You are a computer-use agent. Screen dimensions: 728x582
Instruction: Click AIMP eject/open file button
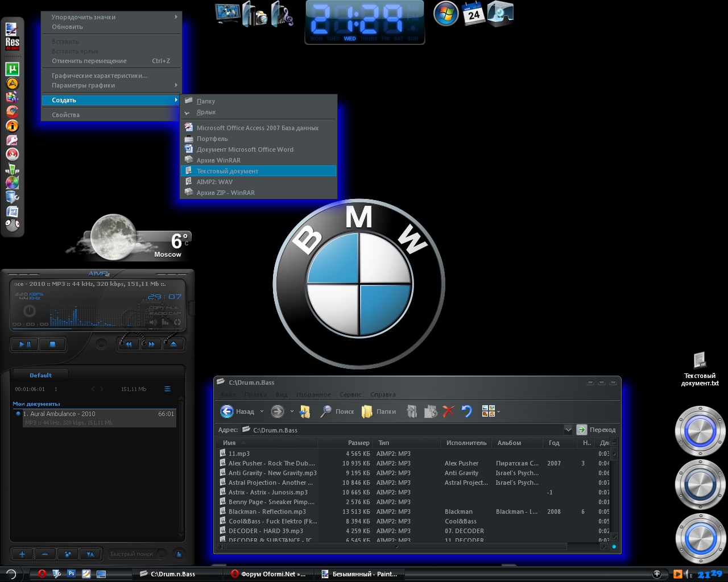(173, 344)
